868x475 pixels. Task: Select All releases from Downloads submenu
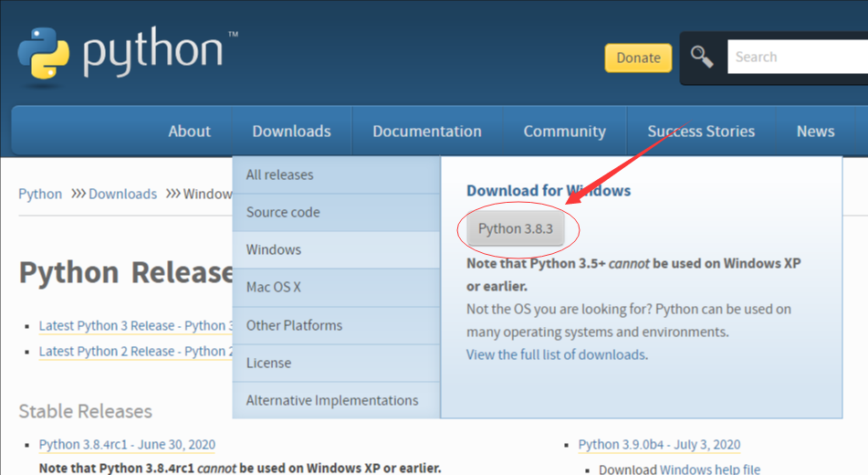[279, 174]
